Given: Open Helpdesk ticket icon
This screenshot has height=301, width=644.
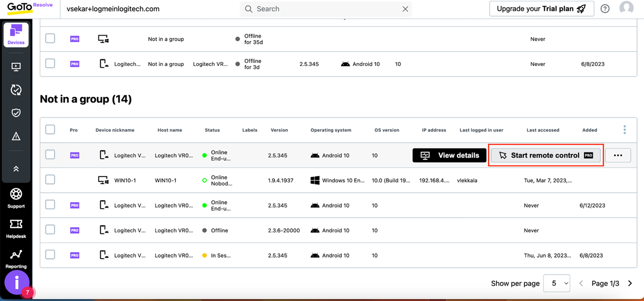Looking at the screenshot, I should click(x=16, y=228).
